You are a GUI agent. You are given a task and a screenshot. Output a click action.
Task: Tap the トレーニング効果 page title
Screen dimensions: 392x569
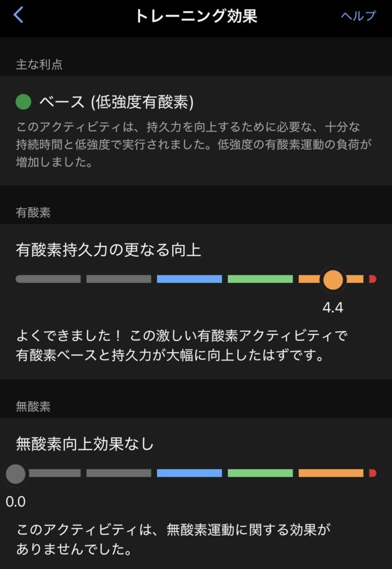pos(195,16)
